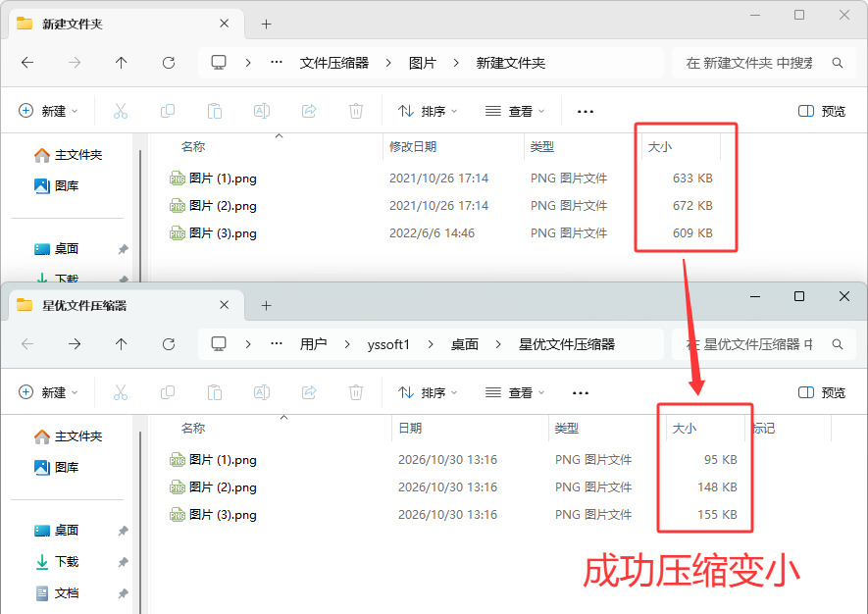
Task: Click 图片 in the upper address bar
Action: [423, 63]
